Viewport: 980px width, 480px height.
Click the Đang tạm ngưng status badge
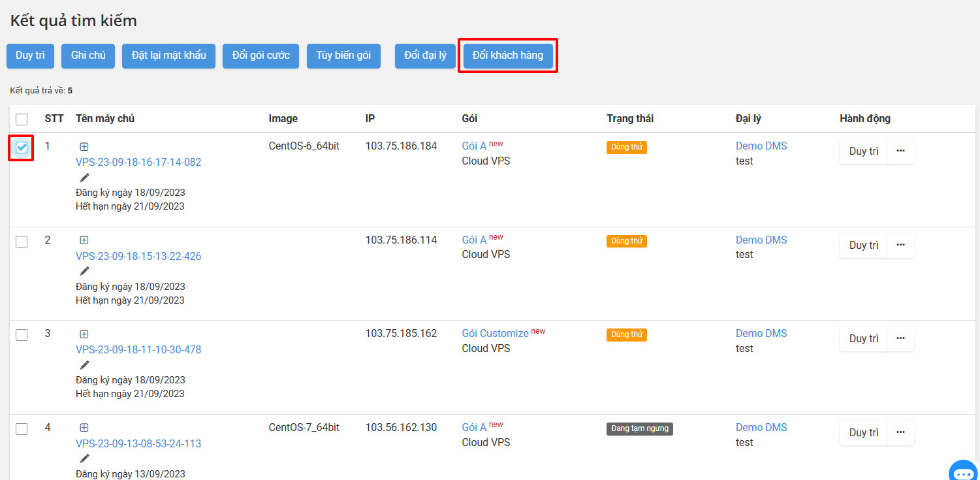640,428
